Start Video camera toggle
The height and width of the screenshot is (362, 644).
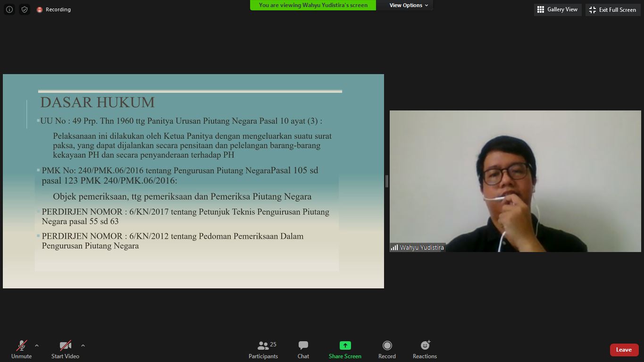[65, 350]
